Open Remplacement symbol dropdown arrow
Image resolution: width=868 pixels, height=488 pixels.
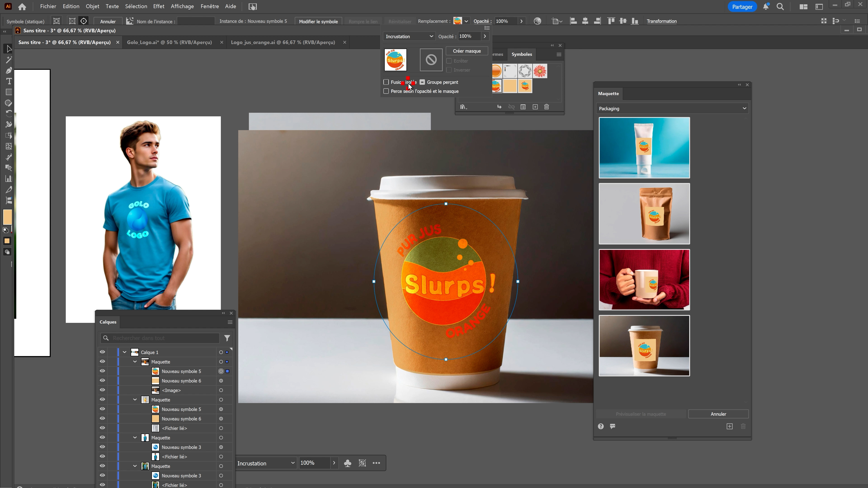[466, 21]
